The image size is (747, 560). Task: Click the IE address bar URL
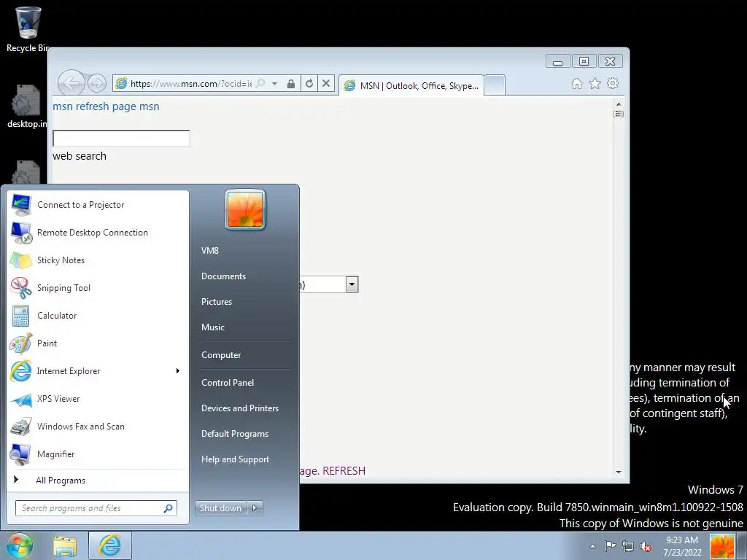click(190, 84)
